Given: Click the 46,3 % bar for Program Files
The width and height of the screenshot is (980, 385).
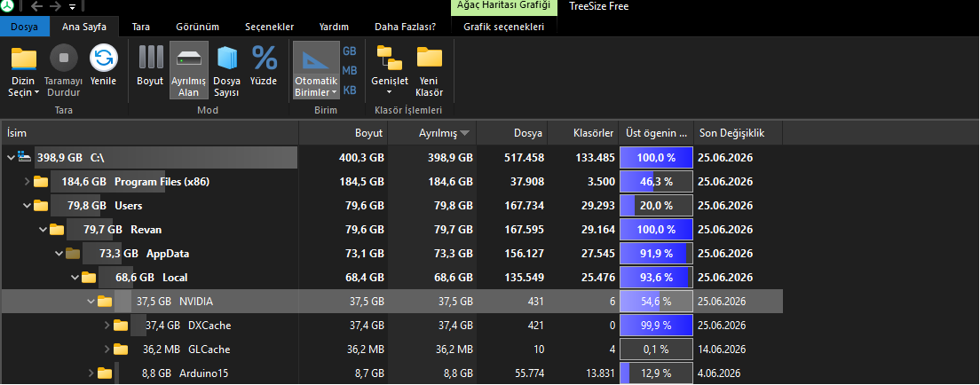Looking at the screenshot, I should tap(656, 182).
